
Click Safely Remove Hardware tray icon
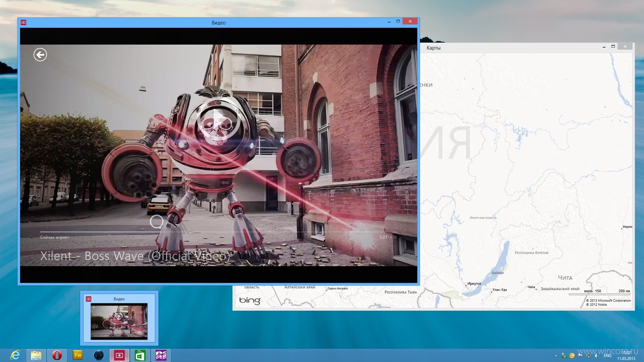[564, 356]
